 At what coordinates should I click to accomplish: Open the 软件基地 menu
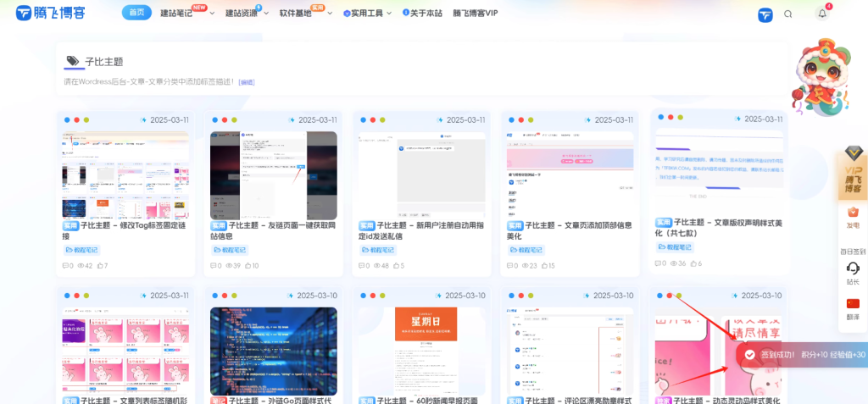295,13
